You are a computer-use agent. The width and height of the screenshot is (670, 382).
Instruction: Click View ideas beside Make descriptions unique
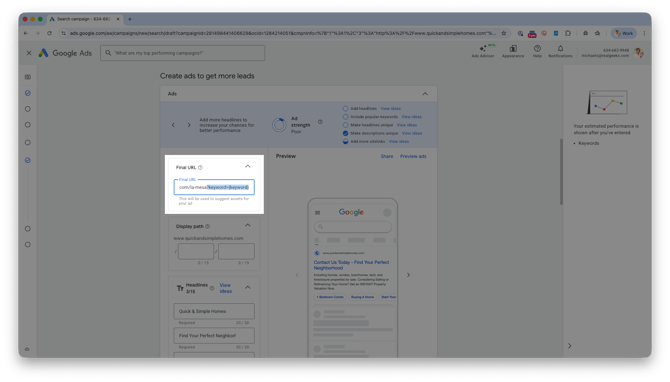(412, 133)
